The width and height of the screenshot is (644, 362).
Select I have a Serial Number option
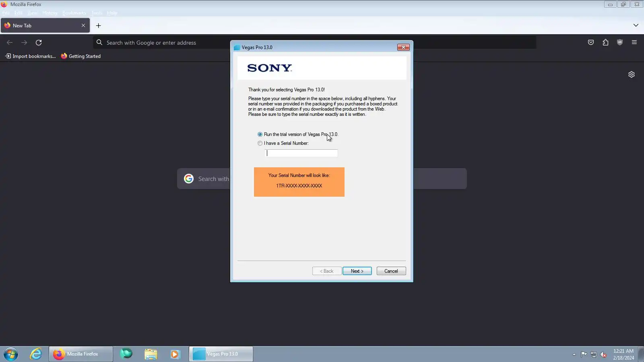[260, 143]
